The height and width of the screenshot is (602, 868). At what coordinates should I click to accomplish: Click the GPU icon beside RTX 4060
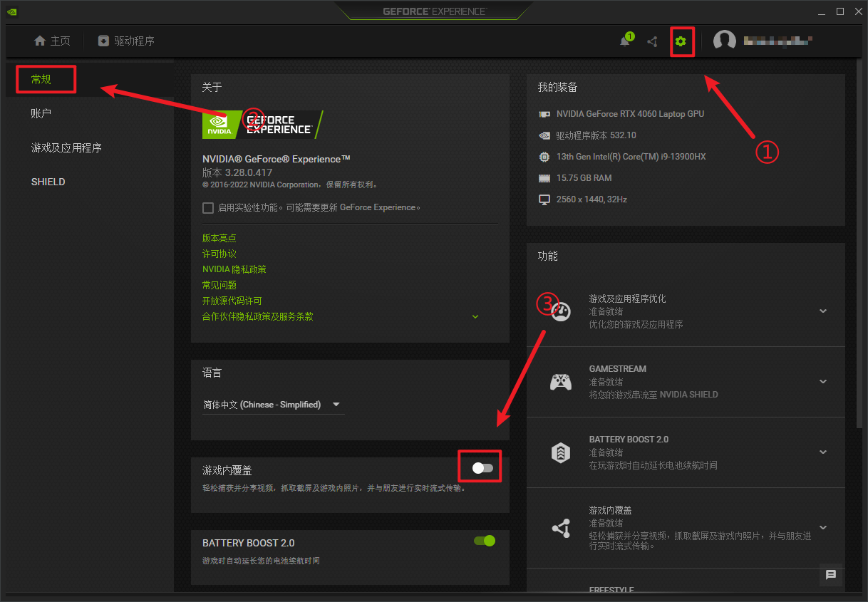pyautogui.click(x=544, y=114)
